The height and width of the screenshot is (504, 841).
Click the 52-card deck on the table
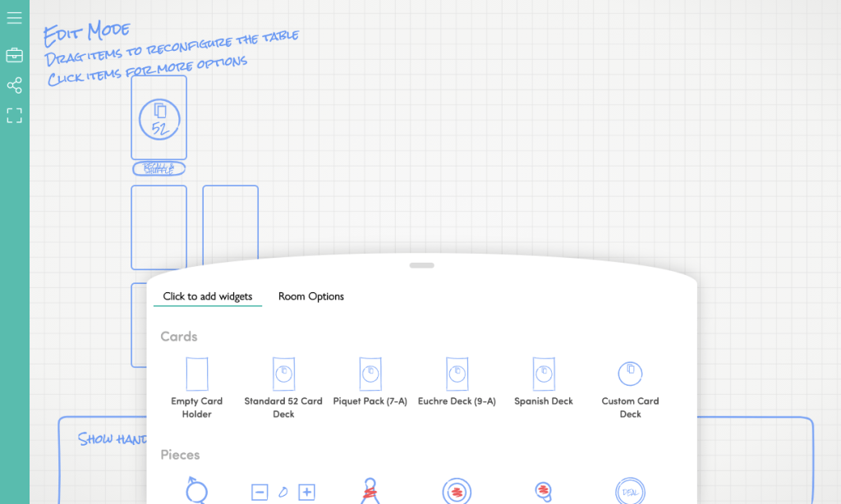(x=159, y=118)
